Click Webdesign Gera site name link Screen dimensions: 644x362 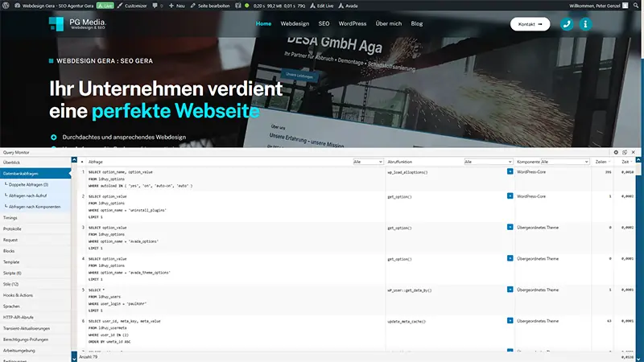tap(53, 6)
